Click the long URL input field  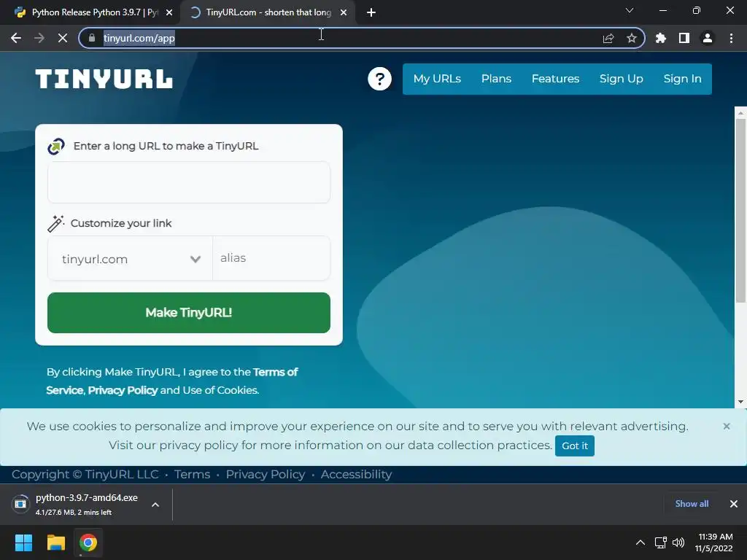click(189, 182)
